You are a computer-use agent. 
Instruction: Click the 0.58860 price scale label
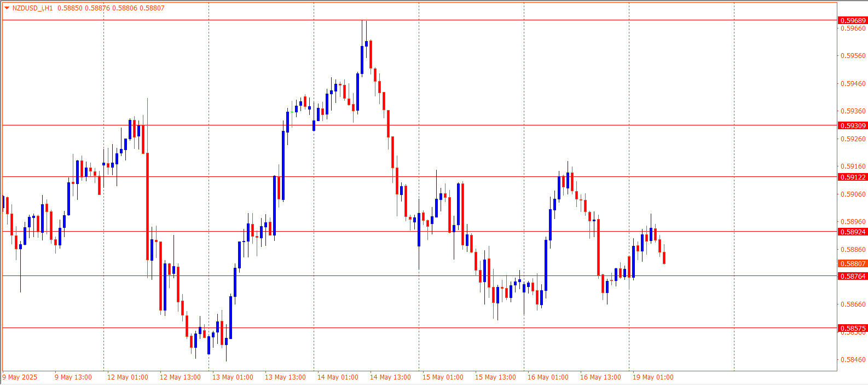pyautogui.click(x=853, y=250)
